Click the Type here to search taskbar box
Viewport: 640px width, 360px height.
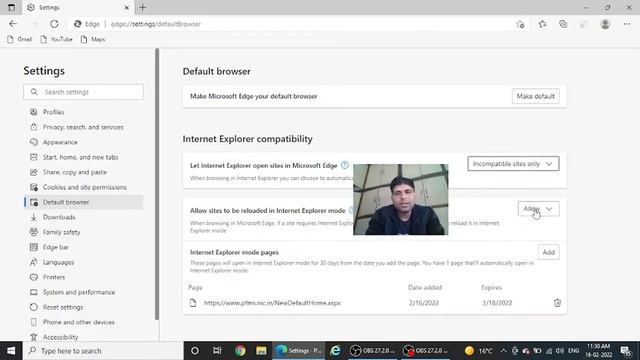103,351
